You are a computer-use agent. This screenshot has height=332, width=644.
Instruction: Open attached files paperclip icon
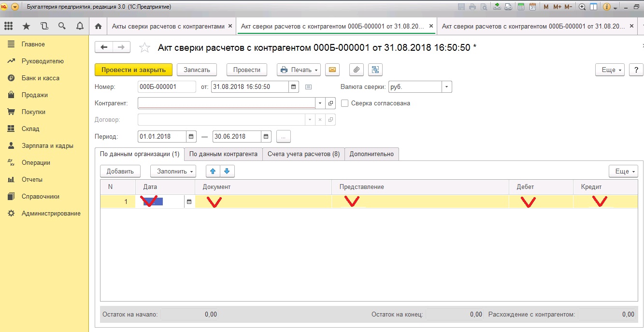[356, 70]
